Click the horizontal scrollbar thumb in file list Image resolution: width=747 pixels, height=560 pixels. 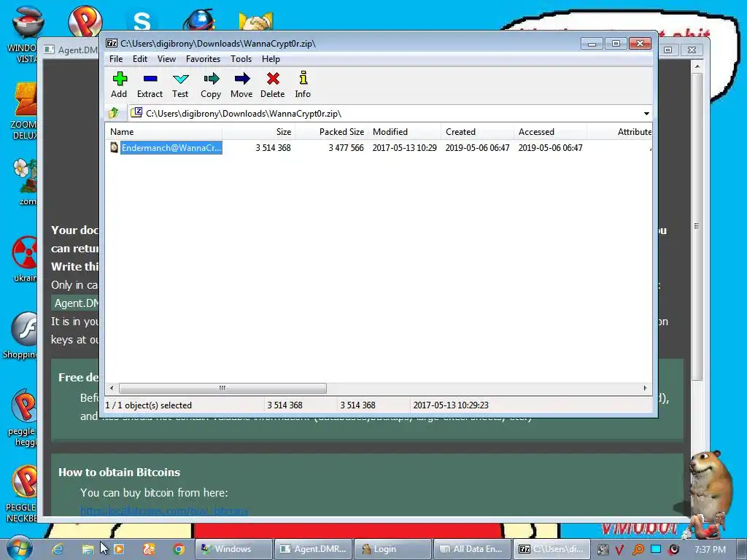click(222, 388)
